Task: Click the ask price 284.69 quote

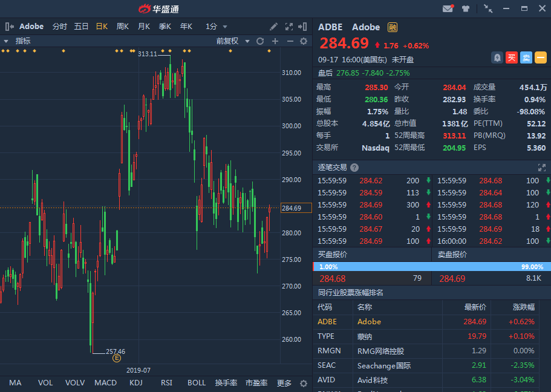Action: [x=452, y=279]
